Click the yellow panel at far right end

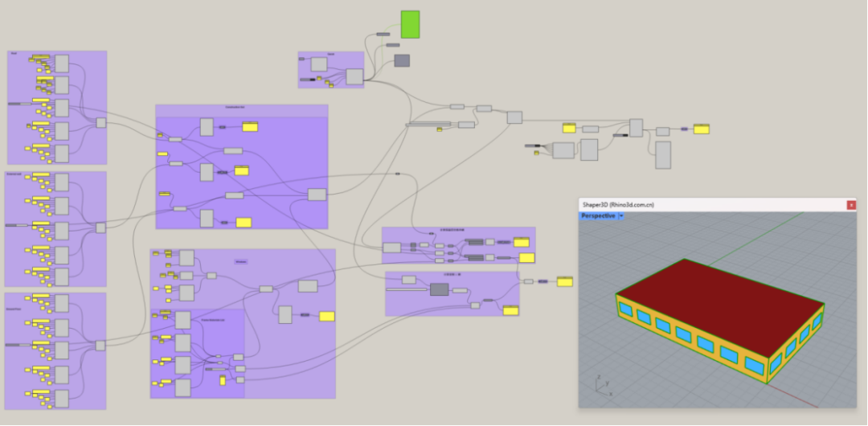point(701,129)
